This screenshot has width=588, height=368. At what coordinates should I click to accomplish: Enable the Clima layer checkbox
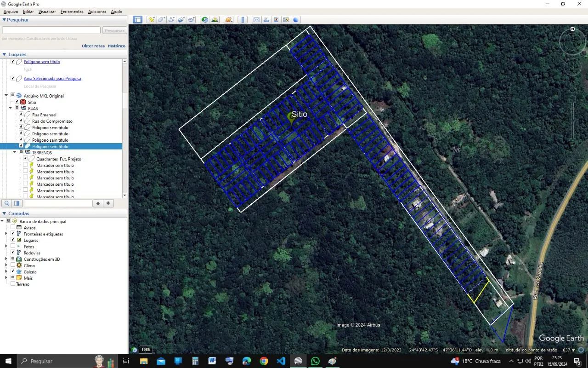pyautogui.click(x=13, y=265)
